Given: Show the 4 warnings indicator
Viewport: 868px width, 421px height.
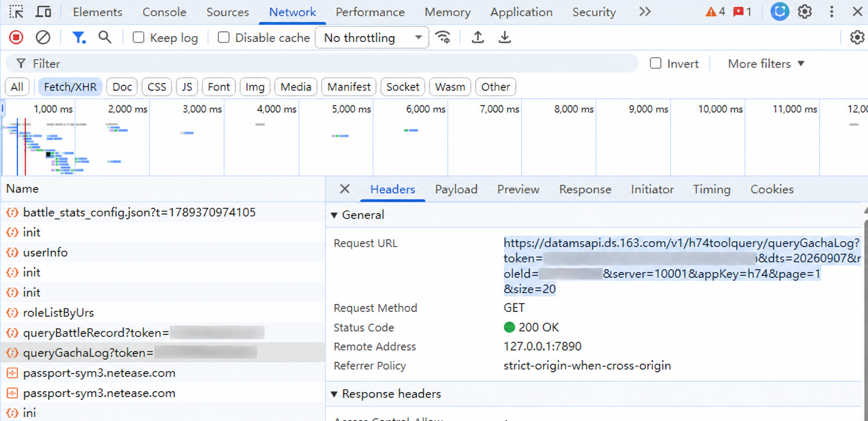Looking at the screenshot, I should tap(715, 12).
